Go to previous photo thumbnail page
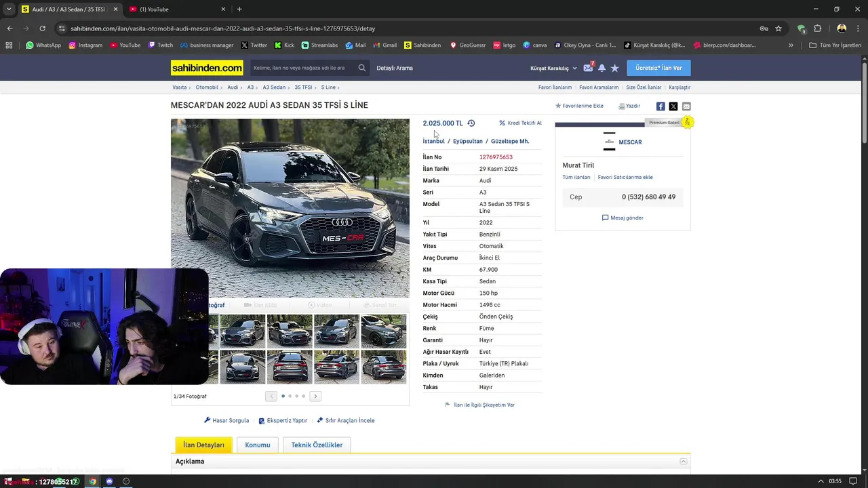 tap(271, 396)
